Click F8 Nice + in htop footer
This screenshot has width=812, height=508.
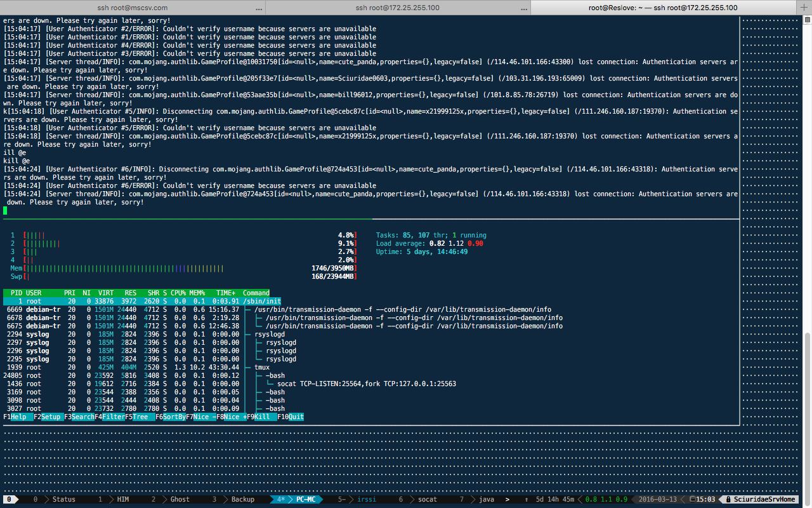[232, 417]
